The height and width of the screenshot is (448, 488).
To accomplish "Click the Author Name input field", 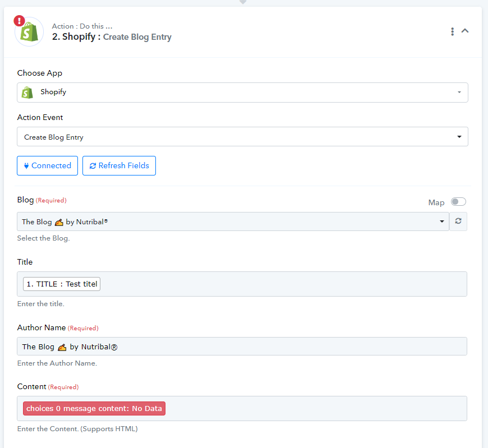I will 242,347.
